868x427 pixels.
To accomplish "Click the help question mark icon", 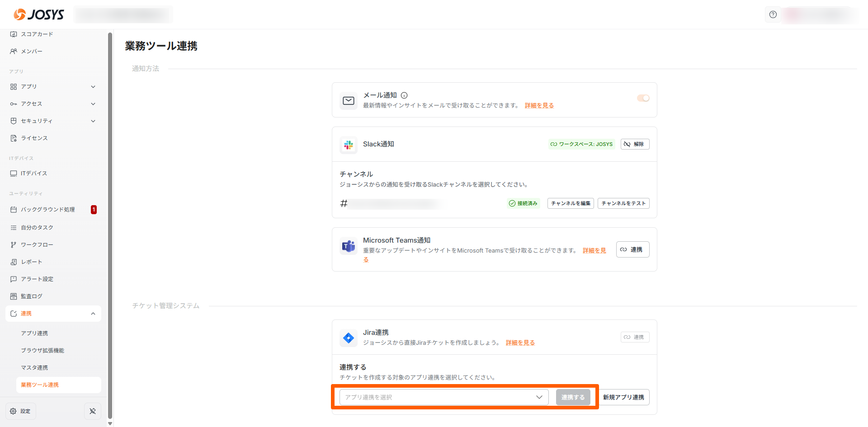I will [x=773, y=14].
